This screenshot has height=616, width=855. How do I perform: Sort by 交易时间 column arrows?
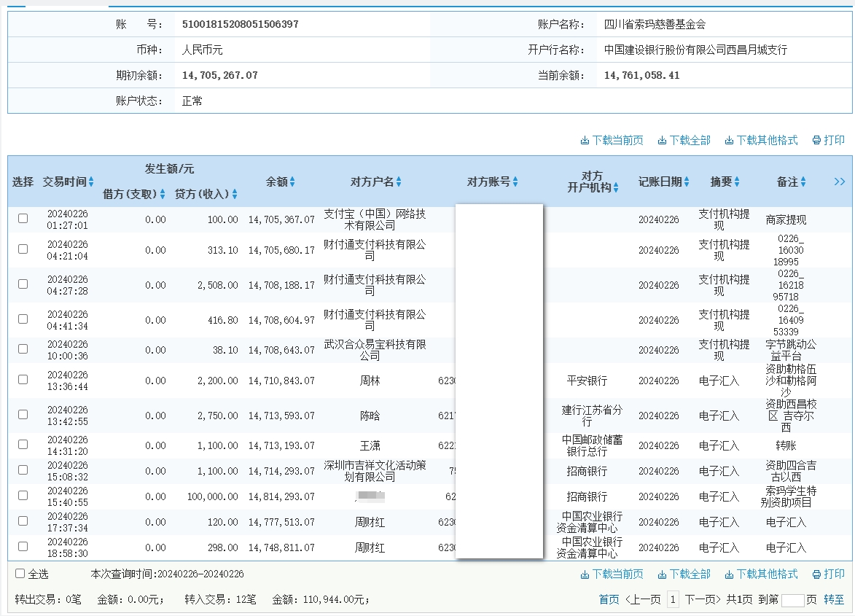[x=91, y=182]
